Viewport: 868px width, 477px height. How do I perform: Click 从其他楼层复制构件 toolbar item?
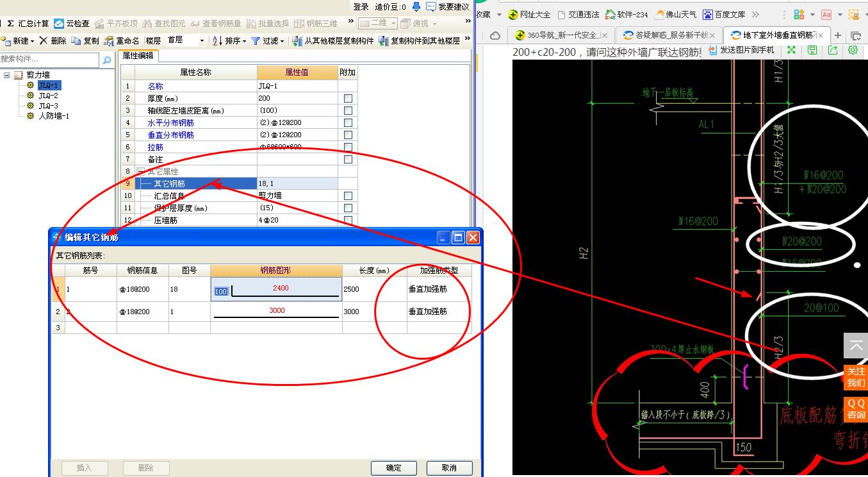click(x=332, y=40)
